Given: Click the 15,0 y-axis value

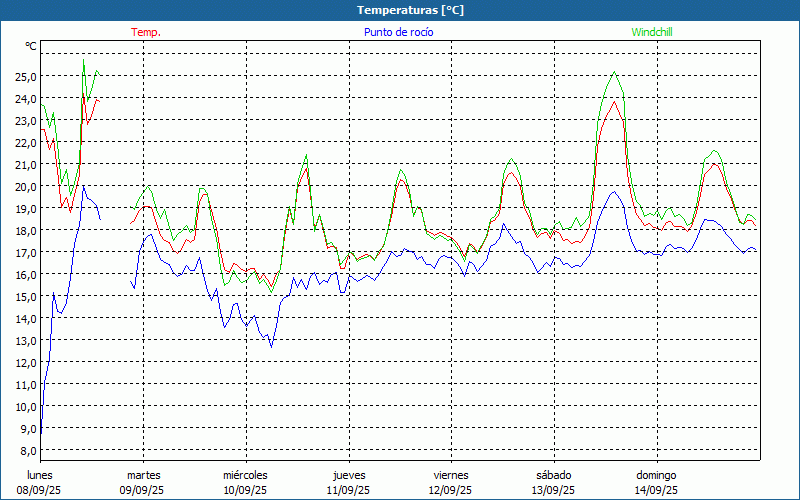Looking at the screenshot, I should point(27,296).
